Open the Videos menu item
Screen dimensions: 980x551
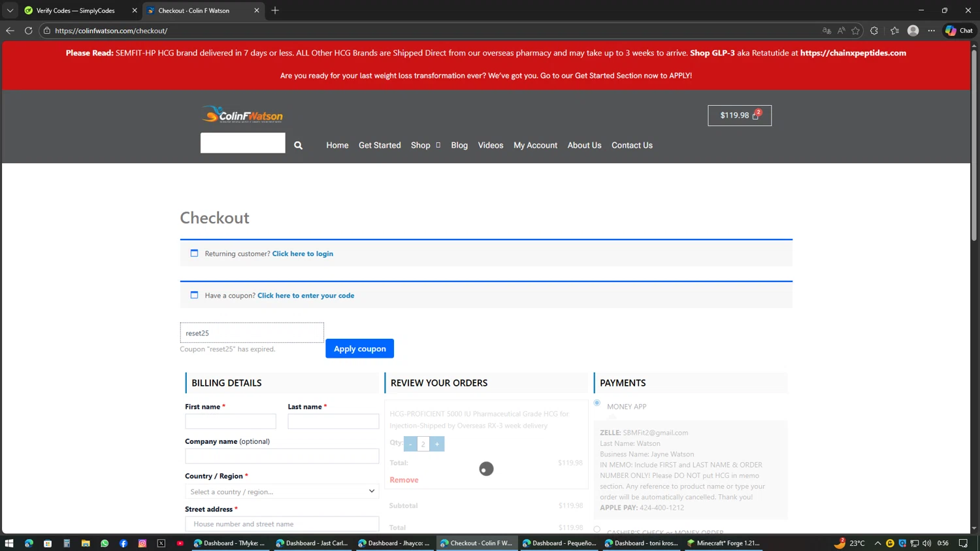pos(491,146)
